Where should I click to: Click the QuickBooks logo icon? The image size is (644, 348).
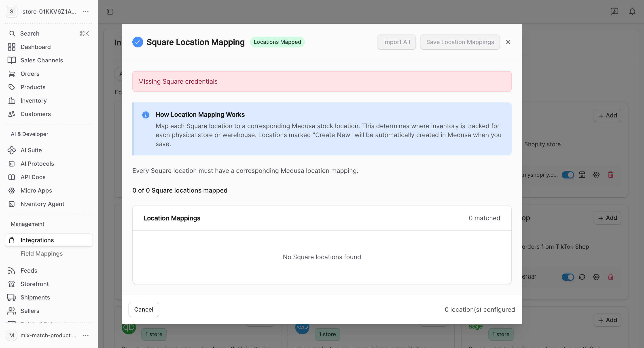129,329
